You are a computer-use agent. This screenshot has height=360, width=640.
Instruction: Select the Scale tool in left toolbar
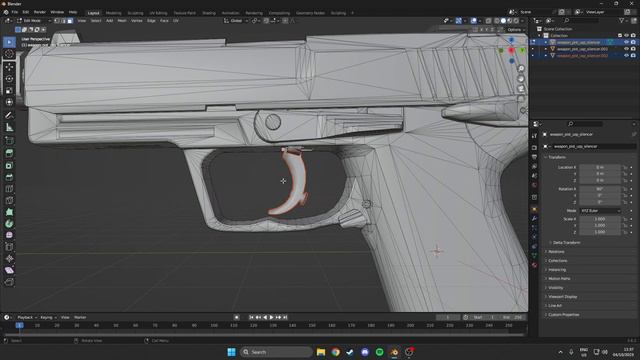click(9, 91)
